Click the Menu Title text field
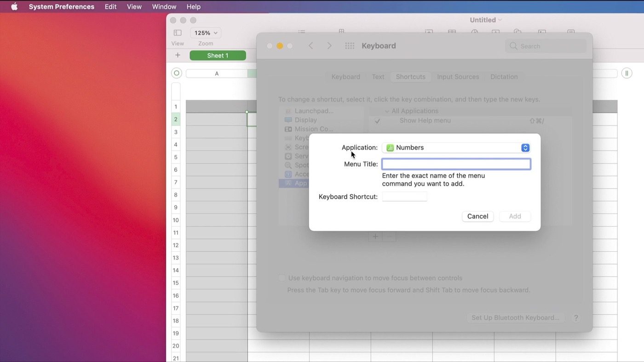 click(456, 164)
